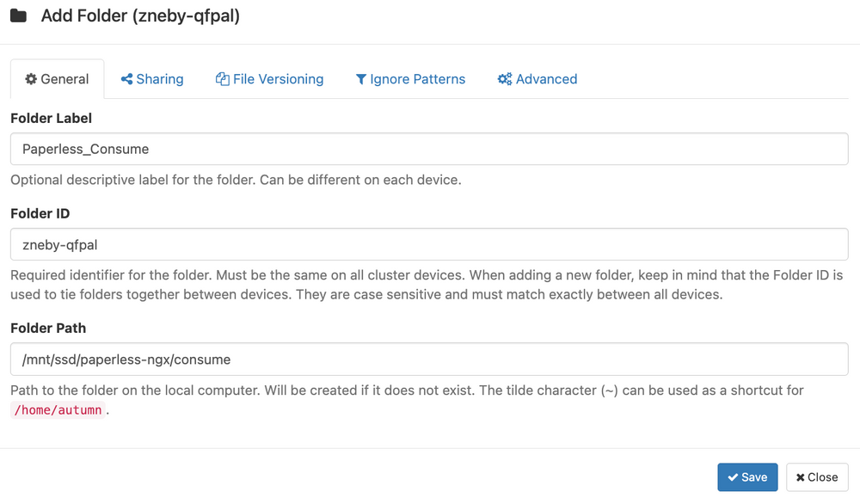Close the Add Folder dialog

[x=817, y=477]
